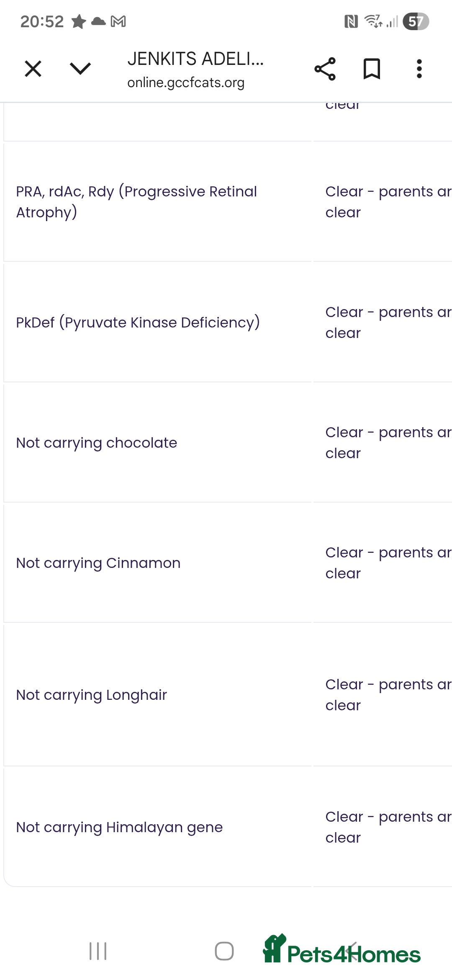
Task: Tap the Not carrying Himalayan gene entry
Action: click(119, 827)
